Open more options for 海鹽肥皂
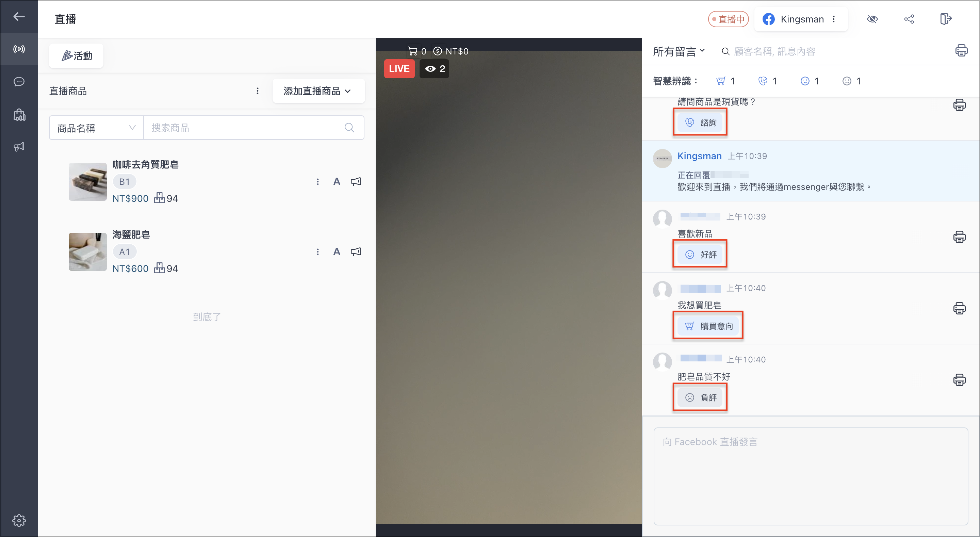This screenshot has height=537, width=980. click(318, 251)
